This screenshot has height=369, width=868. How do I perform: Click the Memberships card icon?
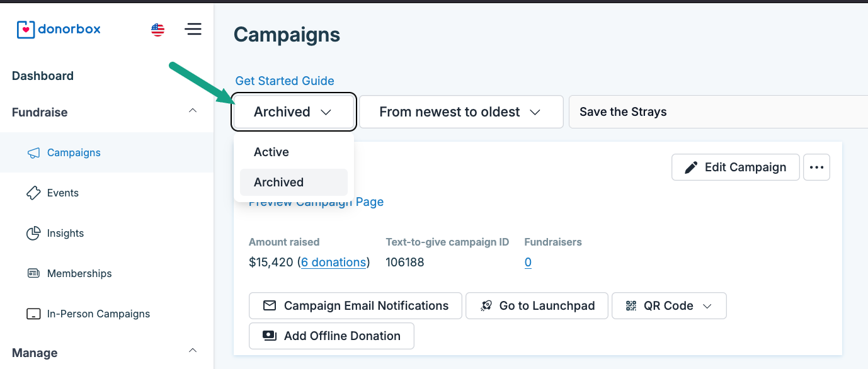[x=33, y=274]
